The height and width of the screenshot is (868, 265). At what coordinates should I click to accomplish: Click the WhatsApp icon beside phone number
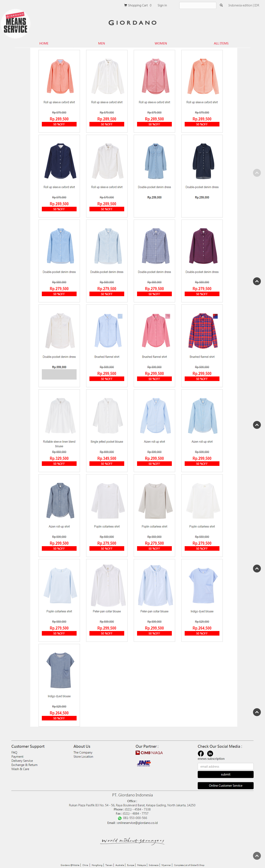coord(119,818)
